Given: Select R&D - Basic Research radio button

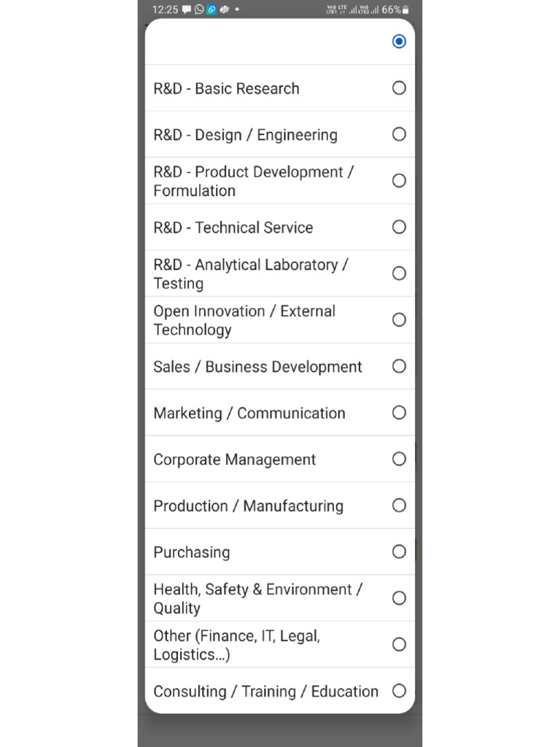Looking at the screenshot, I should pos(399,88).
